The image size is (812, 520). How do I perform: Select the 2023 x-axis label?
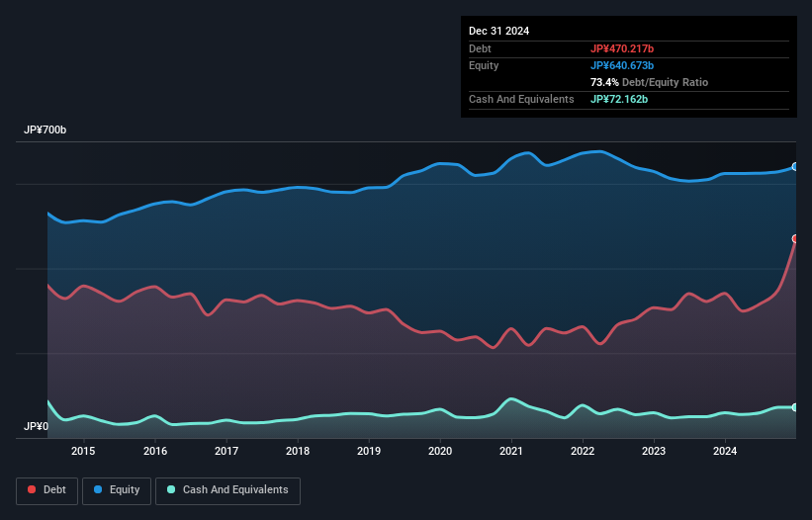(654, 451)
